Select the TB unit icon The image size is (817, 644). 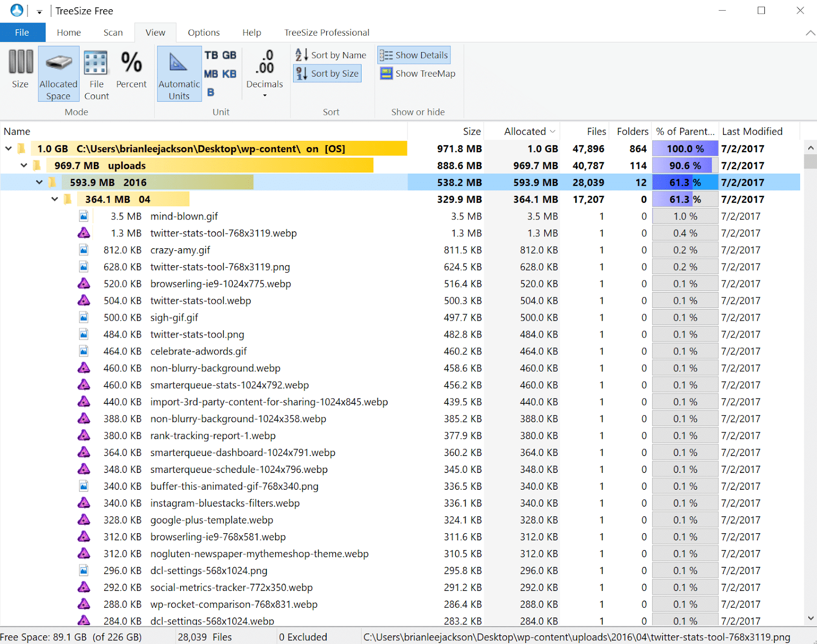211,55
